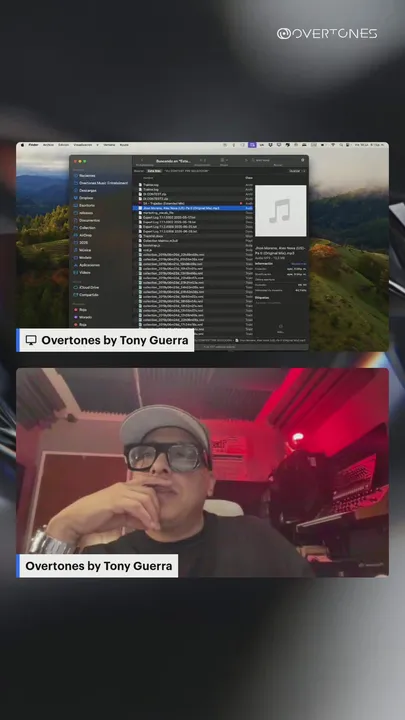Click the music note preview thumbnail
This screenshot has width=405, height=720.
point(281,211)
